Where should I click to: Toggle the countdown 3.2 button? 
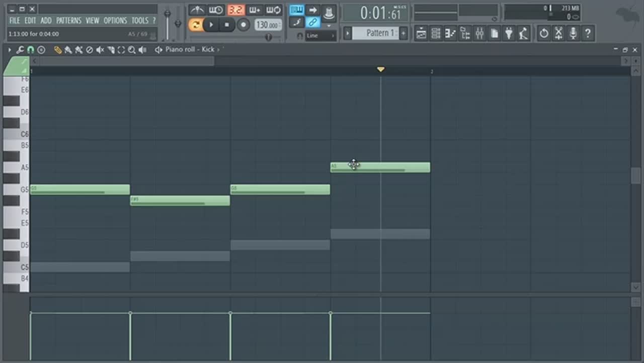(x=235, y=10)
